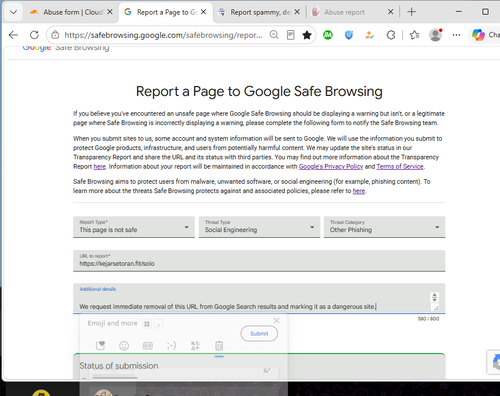Open Google's Privacy Policy link
Viewport: 500px width, 396px height.
(331, 166)
